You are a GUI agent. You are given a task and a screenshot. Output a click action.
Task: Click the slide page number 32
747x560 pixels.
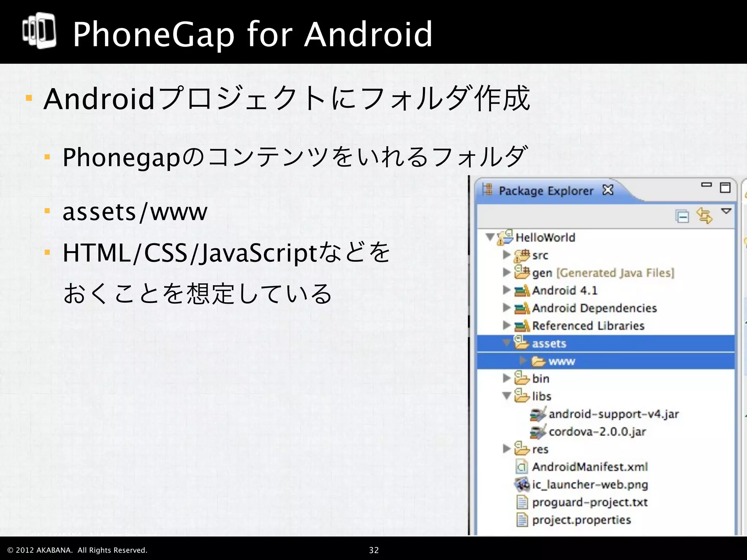pos(374,550)
